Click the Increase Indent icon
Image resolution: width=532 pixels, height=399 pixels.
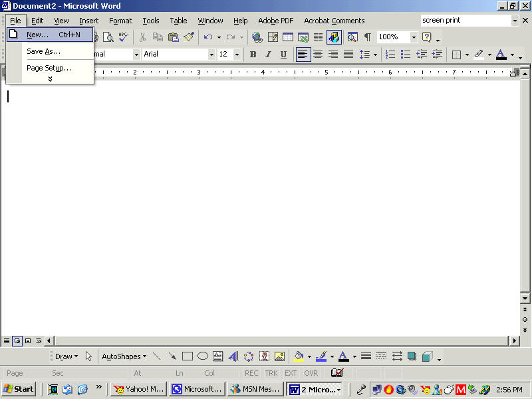pyautogui.click(x=438, y=55)
